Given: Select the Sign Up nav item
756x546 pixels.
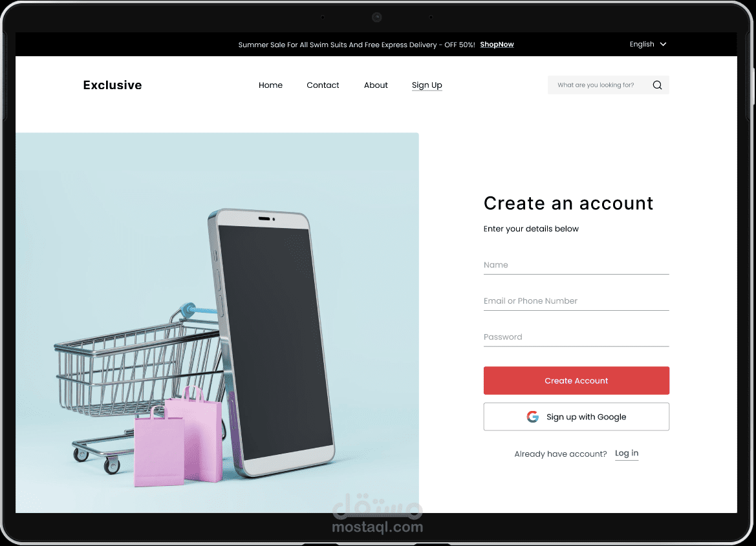Looking at the screenshot, I should (x=427, y=85).
